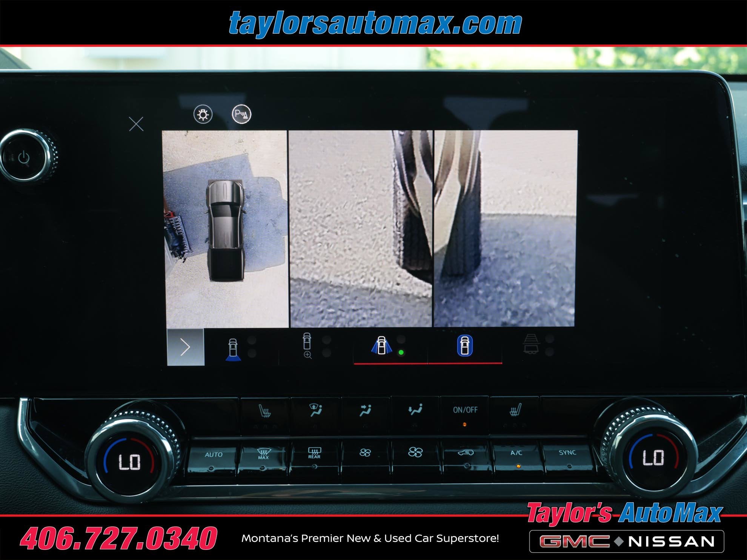Toggle the park assist sensor icon
This screenshot has height=560, width=747.
click(241, 114)
